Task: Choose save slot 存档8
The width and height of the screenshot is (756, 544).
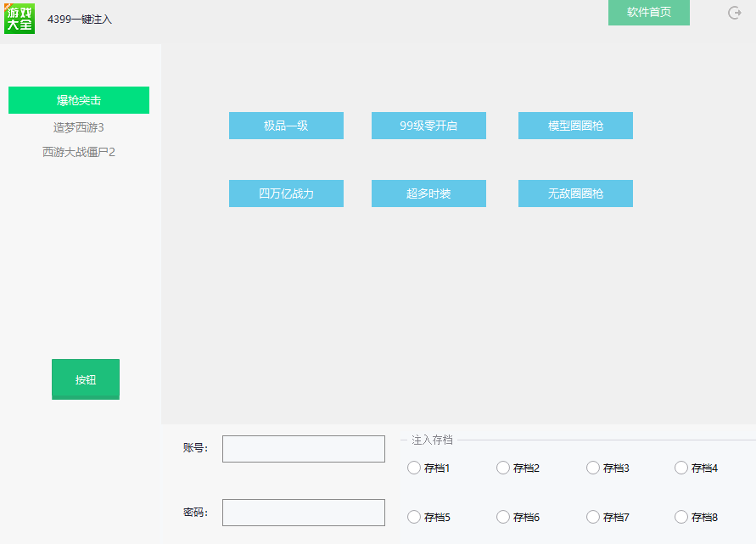Action: click(681, 517)
